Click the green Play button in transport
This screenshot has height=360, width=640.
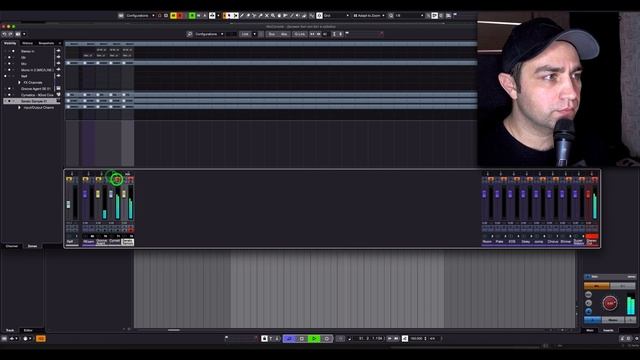point(314,338)
